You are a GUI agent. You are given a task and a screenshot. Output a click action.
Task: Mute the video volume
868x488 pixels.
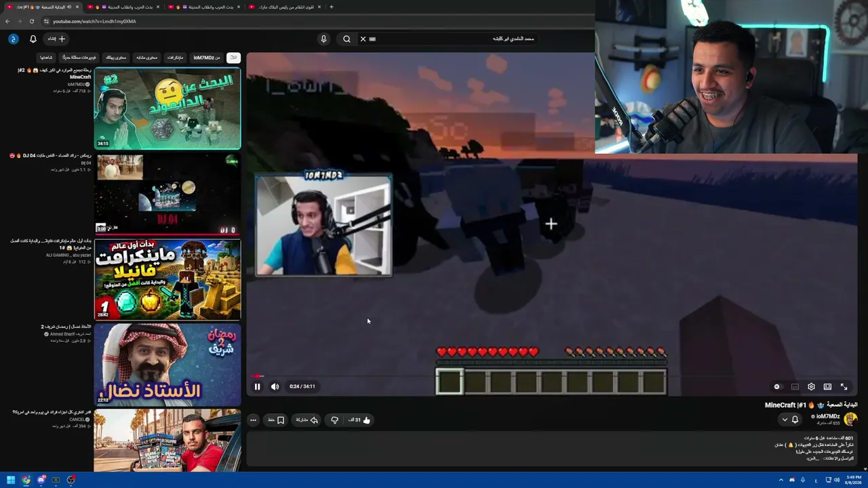point(275,386)
